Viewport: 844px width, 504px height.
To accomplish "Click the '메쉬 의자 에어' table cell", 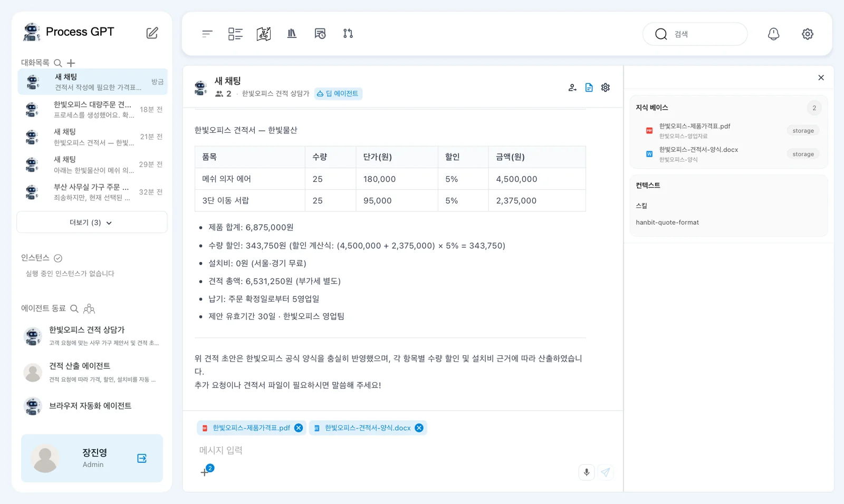I will point(250,179).
